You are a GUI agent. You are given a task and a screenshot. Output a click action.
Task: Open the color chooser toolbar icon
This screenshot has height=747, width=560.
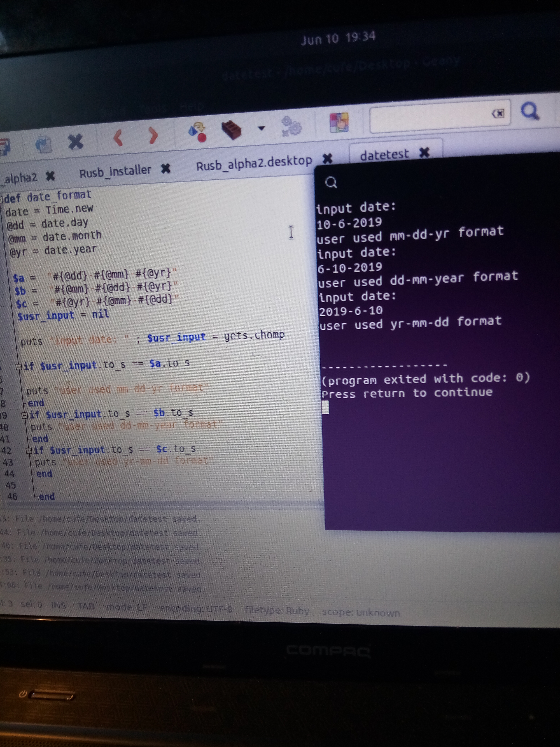(x=339, y=122)
